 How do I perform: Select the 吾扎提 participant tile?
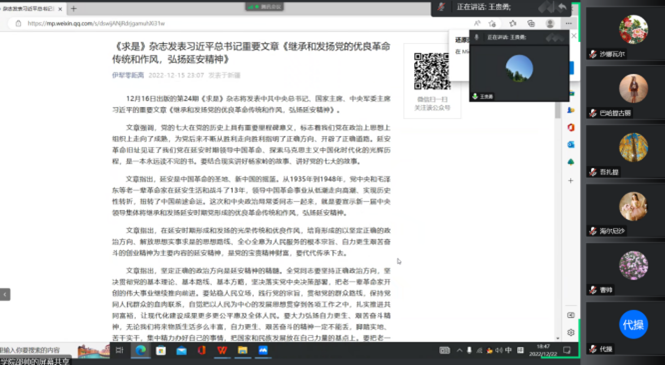(626, 151)
